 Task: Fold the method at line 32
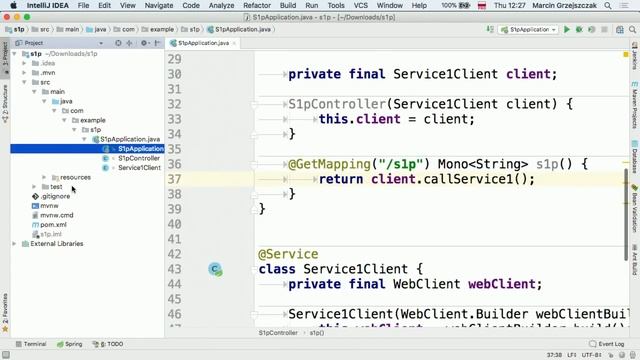click(254, 104)
